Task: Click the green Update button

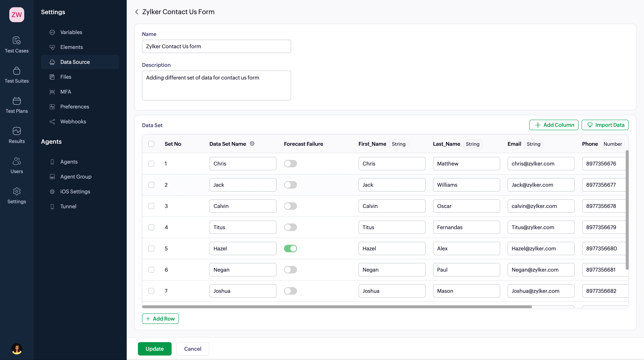Action: coord(154,348)
